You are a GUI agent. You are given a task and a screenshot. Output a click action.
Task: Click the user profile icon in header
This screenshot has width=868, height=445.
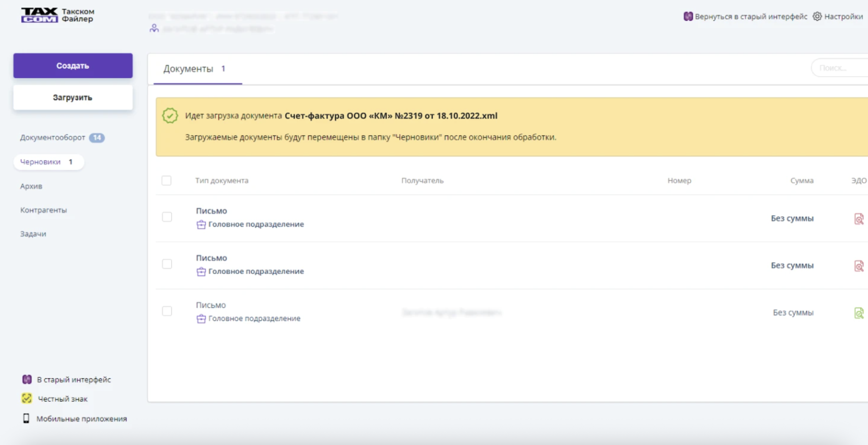(154, 28)
